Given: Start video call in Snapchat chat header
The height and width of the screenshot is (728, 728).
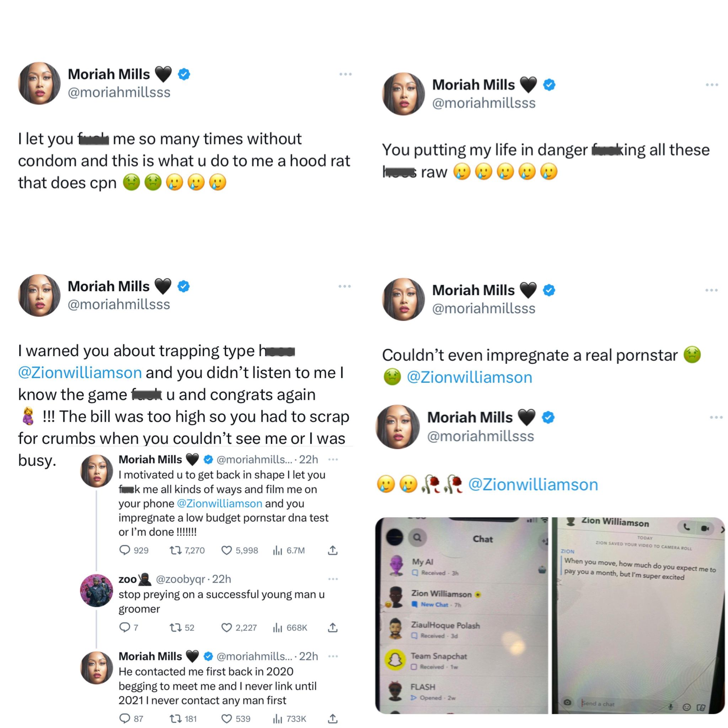Looking at the screenshot, I should (x=705, y=528).
